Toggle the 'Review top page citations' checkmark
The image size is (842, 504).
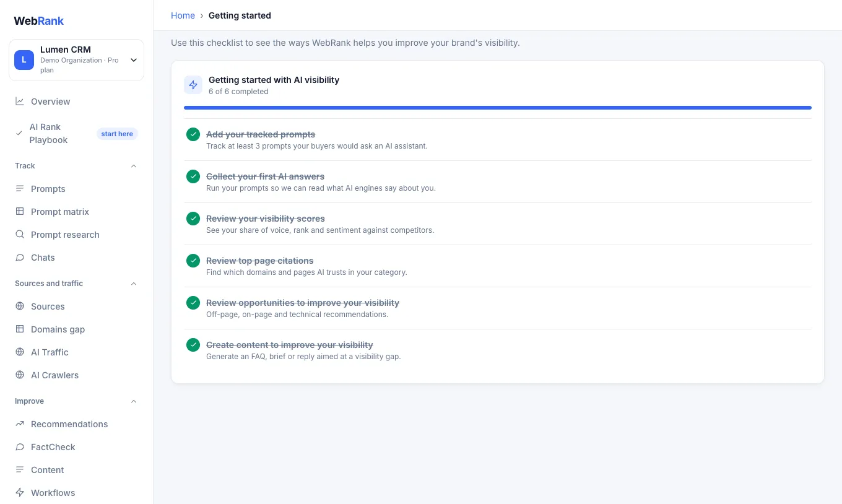(x=193, y=261)
